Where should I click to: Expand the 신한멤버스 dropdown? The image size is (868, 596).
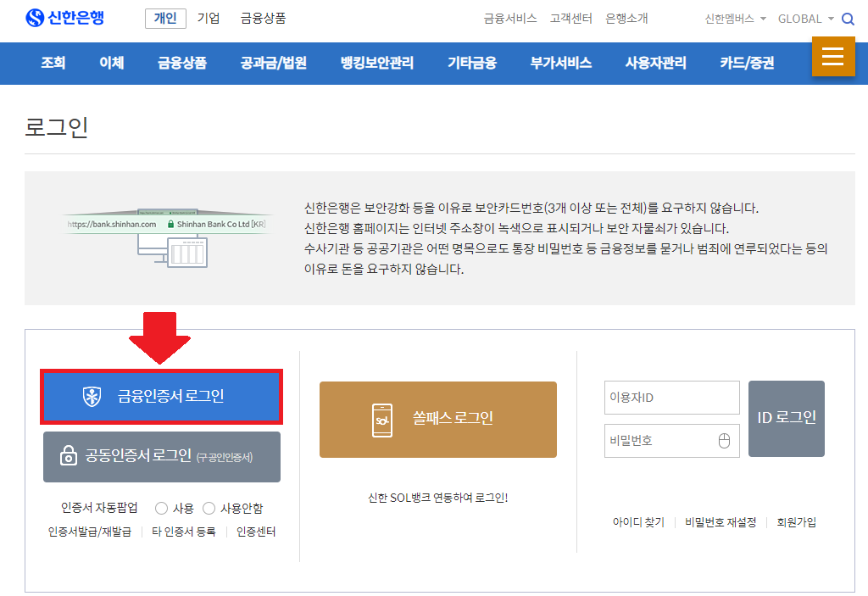point(735,19)
